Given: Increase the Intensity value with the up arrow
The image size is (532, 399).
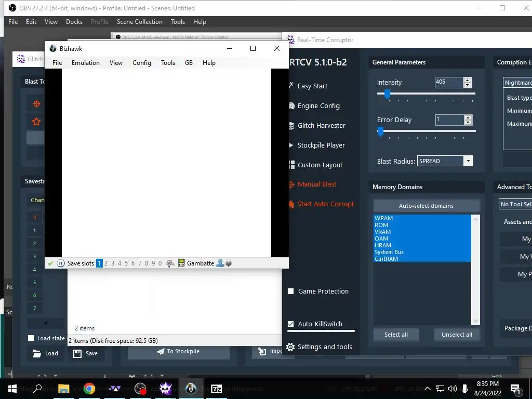Looking at the screenshot, I should click(x=468, y=80).
